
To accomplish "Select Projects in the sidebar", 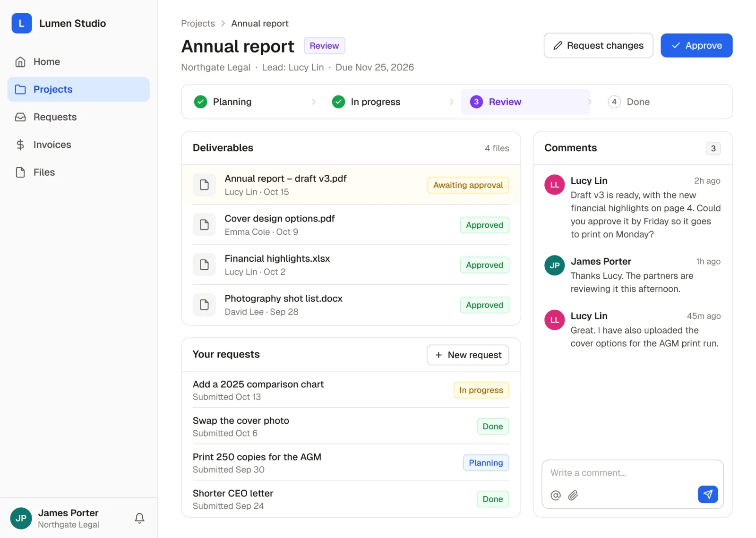I will (x=78, y=89).
